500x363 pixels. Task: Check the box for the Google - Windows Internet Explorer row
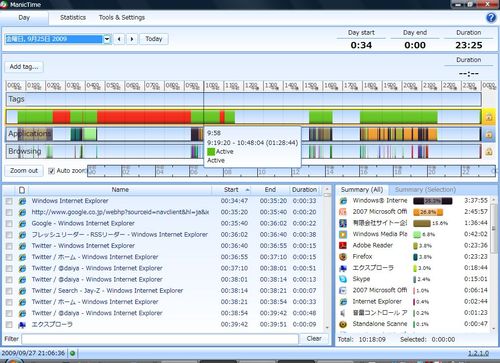pyautogui.click(x=9, y=223)
